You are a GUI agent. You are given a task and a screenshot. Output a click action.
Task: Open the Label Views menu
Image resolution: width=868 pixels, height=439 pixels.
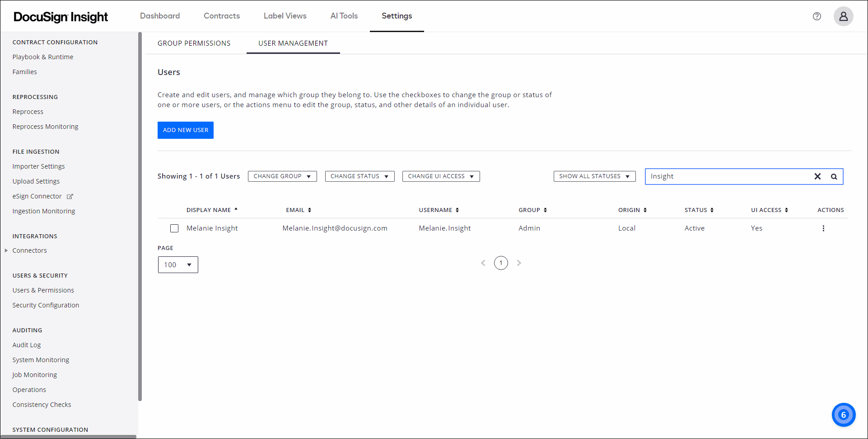[285, 16]
